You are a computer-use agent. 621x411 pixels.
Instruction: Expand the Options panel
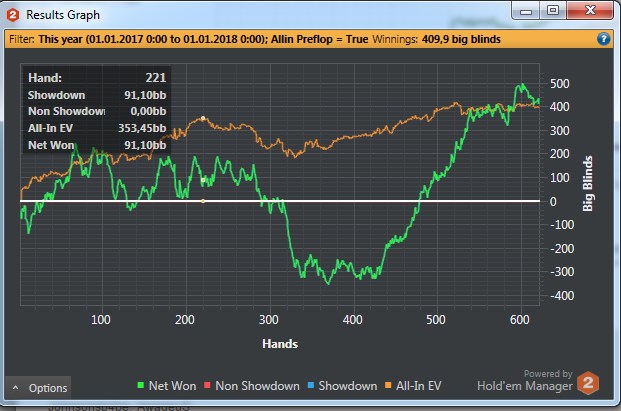(38, 388)
